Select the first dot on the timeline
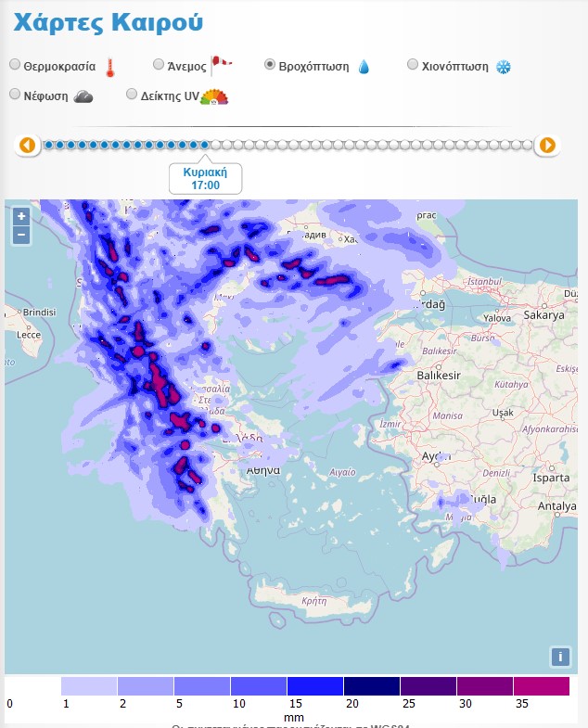Screen dimensions: 588x728 point(48,145)
